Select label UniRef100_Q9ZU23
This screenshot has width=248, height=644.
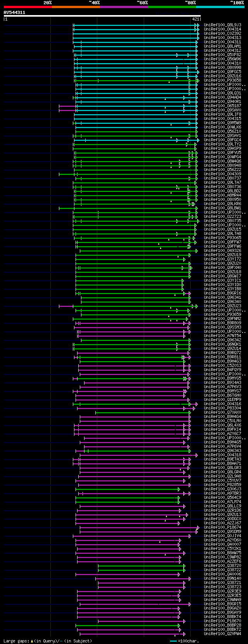coord(222,306)
